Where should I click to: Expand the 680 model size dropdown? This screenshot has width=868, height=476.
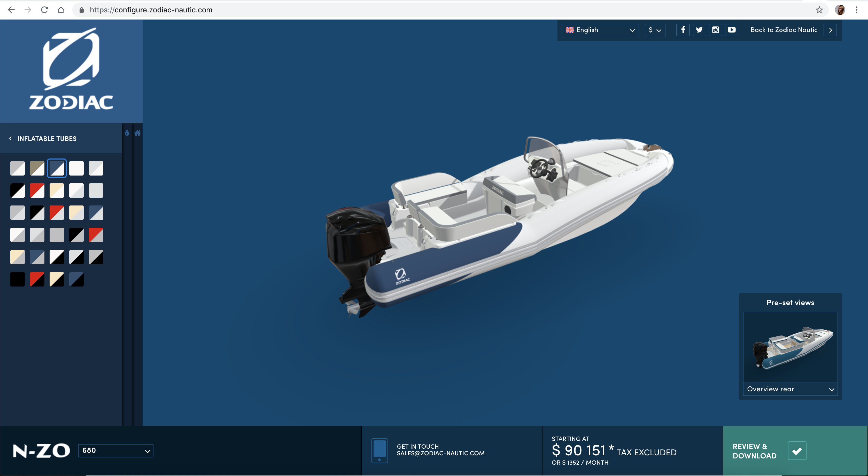115,450
